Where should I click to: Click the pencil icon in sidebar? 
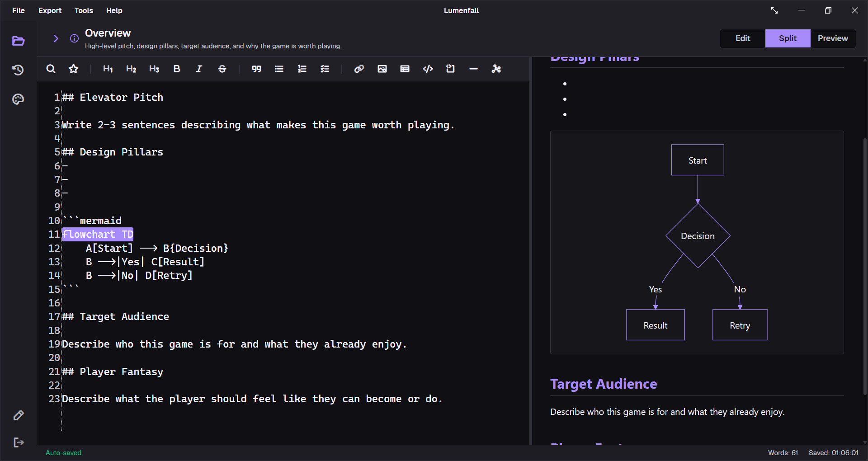pos(19,415)
